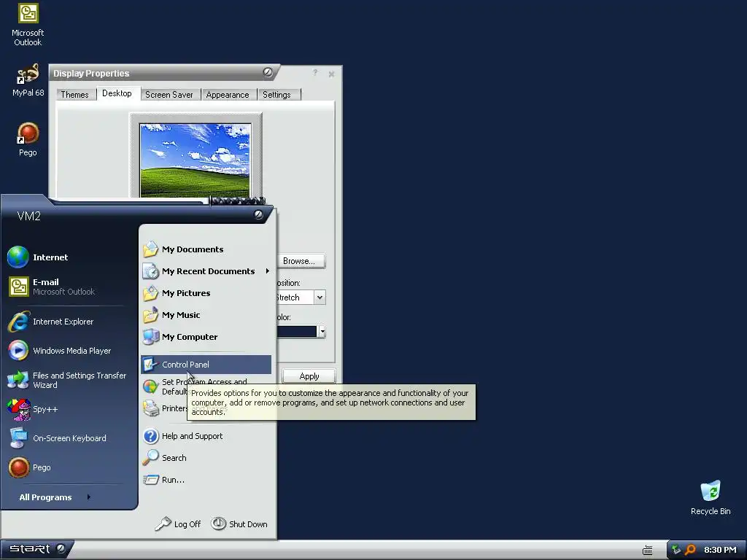This screenshot has width=747, height=560.
Task: Click wallpaper preview monitor image
Action: pyautogui.click(x=196, y=160)
